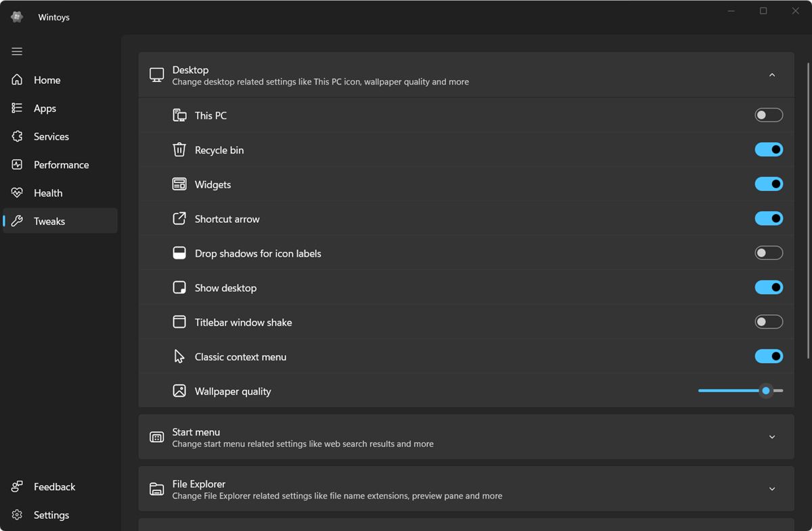
Task: Expand the File Explorer section chevron
Action: (x=772, y=489)
